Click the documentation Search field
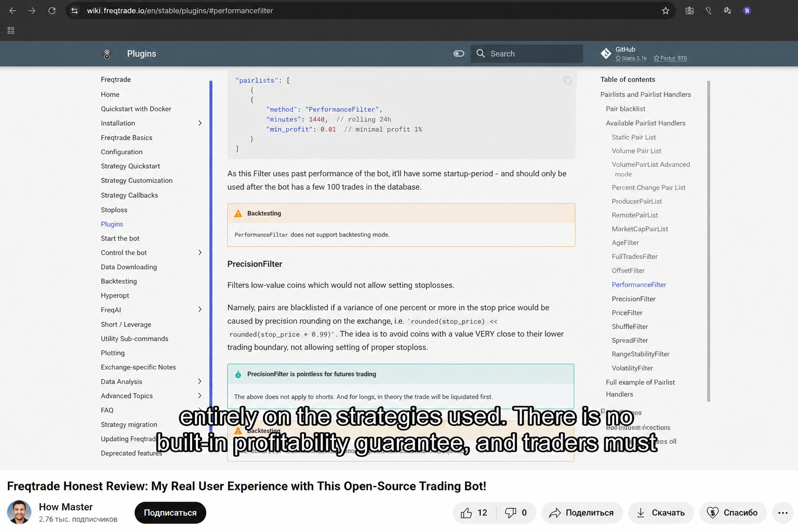Viewport: 798px width, 532px height. click(x=527, y=54)
